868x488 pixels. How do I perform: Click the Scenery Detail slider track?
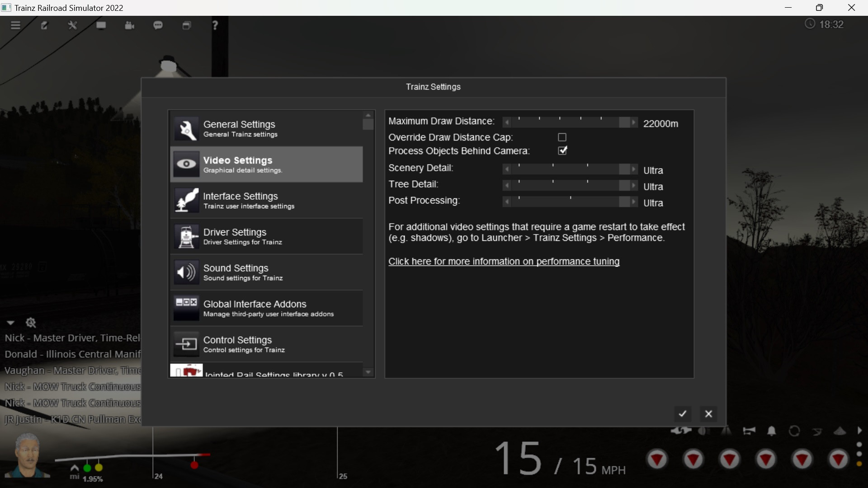click(570, 169)
